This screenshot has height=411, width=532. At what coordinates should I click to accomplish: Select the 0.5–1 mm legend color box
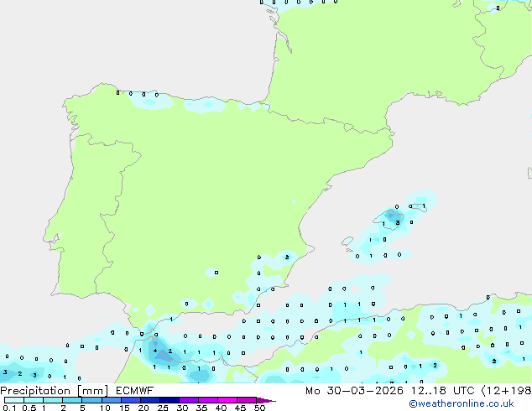pos(34,400)
